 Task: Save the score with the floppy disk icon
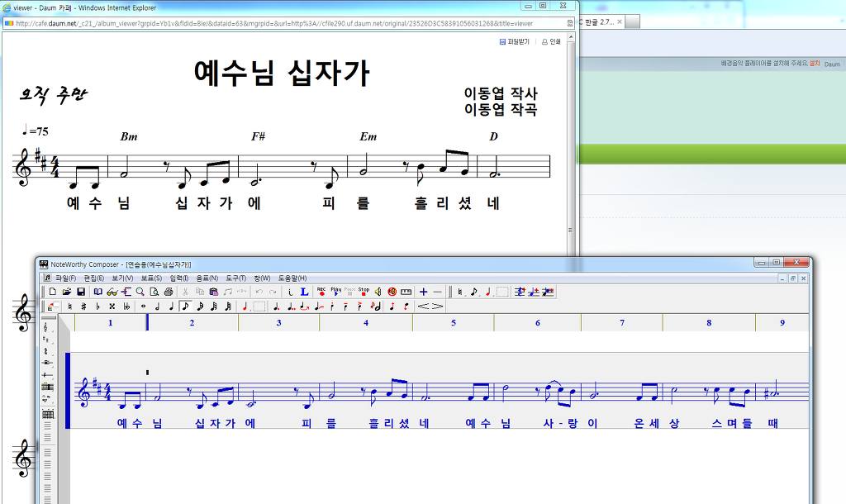tap(81, 292)
